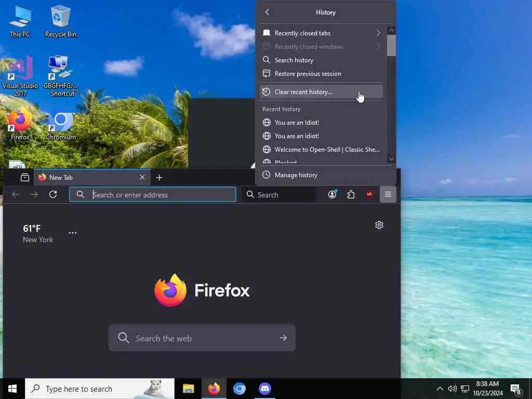Select Firefox desktop shortcut

(20, 124)
